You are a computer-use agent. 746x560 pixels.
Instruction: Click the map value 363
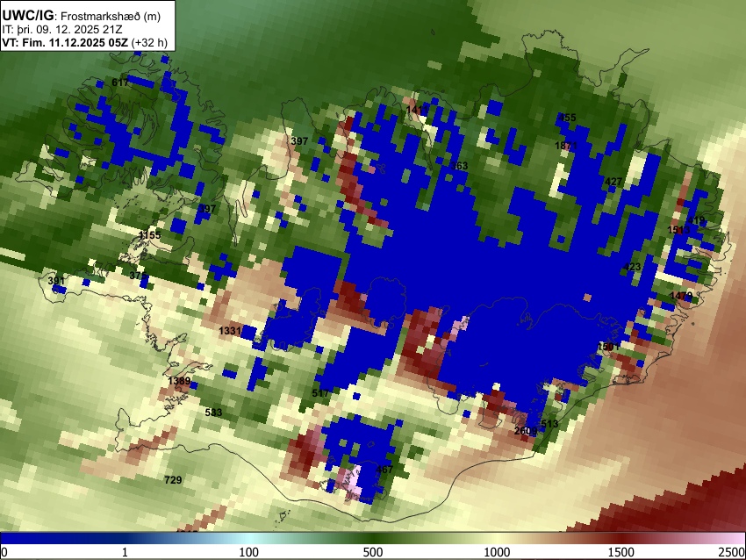coord(460,166)
